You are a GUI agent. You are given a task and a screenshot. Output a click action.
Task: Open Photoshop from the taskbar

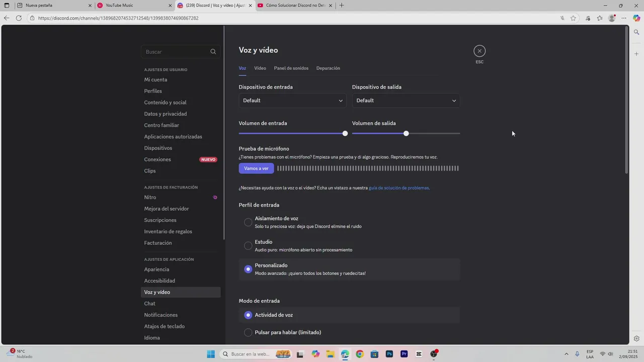click(x=389, y=354)
